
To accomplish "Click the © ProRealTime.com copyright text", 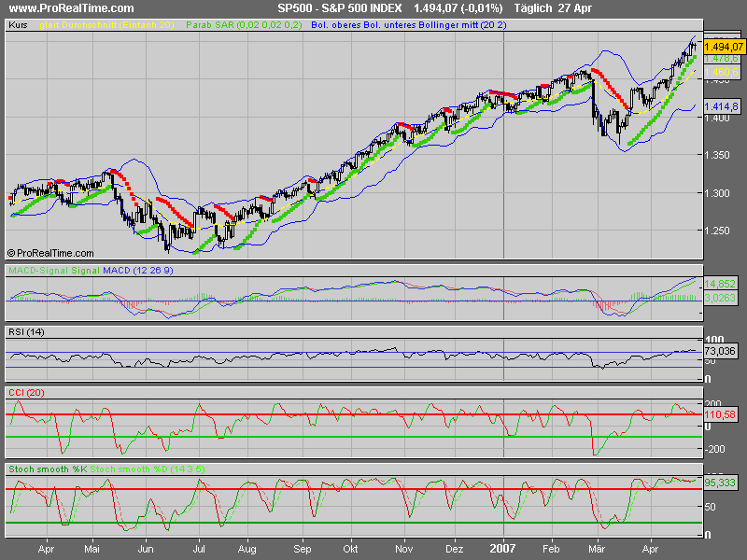I will (x=50, y=253).
